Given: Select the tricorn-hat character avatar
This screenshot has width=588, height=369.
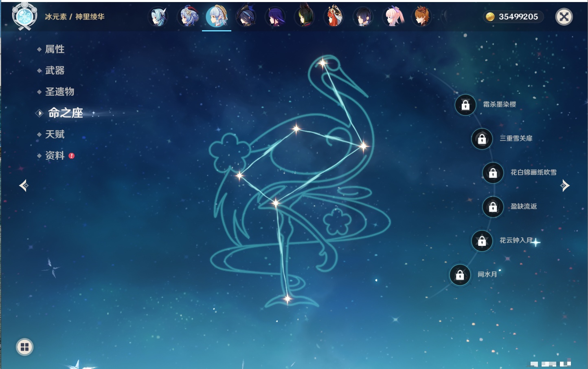Looking at the screenshot, I should 246,17.
